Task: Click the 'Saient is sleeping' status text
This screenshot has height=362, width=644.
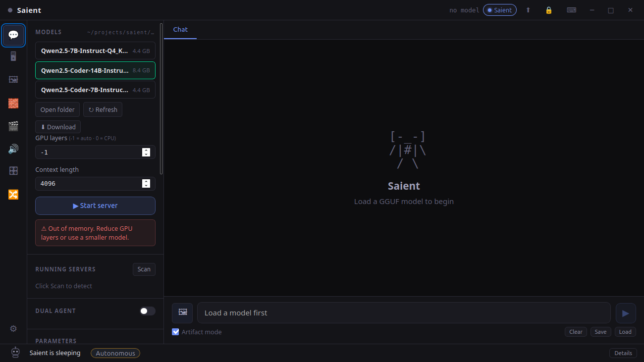Action: [x=55, y=353]
